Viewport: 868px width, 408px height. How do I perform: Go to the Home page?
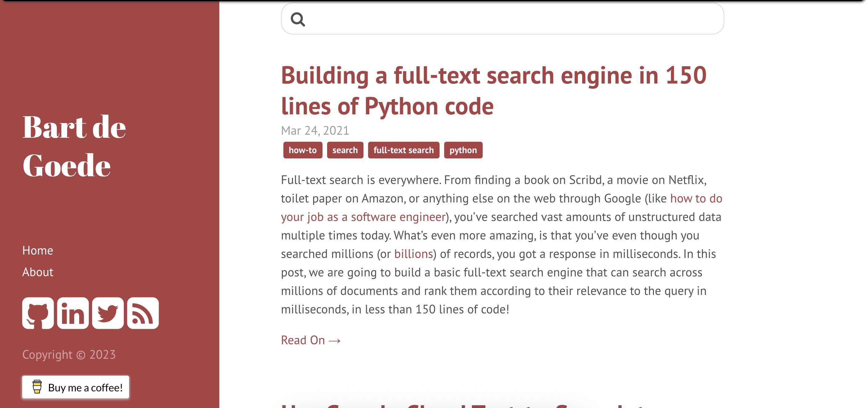(38, 251)
